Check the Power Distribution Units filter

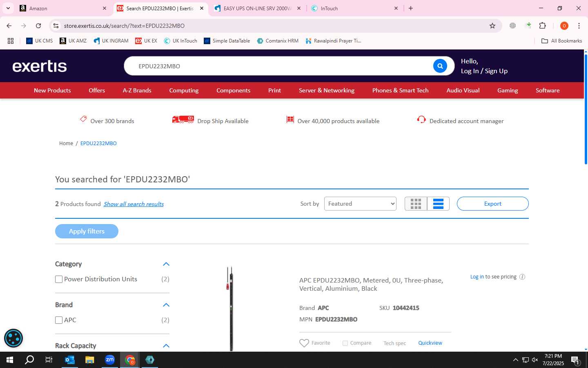pos(59,279)
